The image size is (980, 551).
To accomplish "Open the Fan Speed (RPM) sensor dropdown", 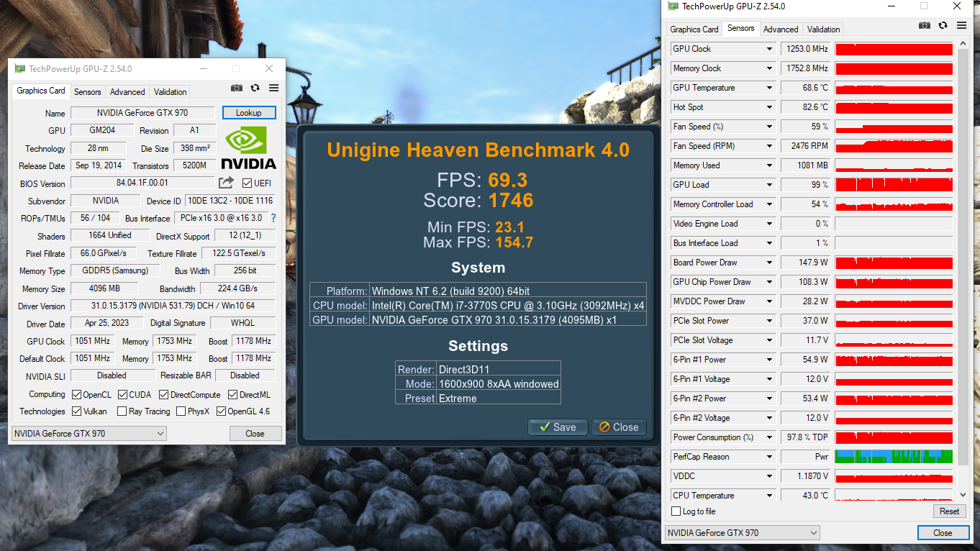I will [769, 146].
